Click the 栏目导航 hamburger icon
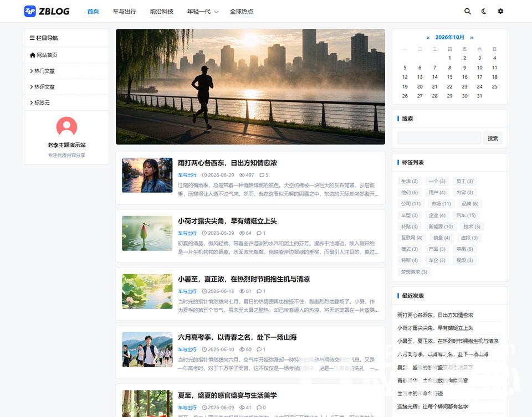 click(32, 38)
